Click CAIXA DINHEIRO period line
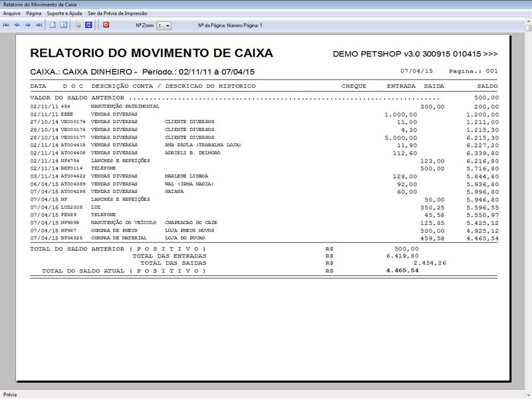The height and width of the screenshot is (399, 532). 142,72
